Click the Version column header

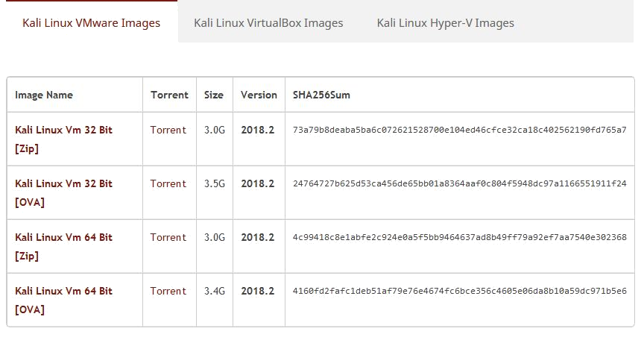(259, 95)
